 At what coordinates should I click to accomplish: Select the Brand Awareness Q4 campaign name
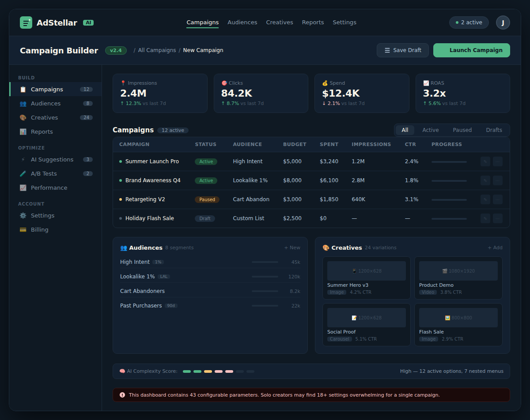click(153, 180)
